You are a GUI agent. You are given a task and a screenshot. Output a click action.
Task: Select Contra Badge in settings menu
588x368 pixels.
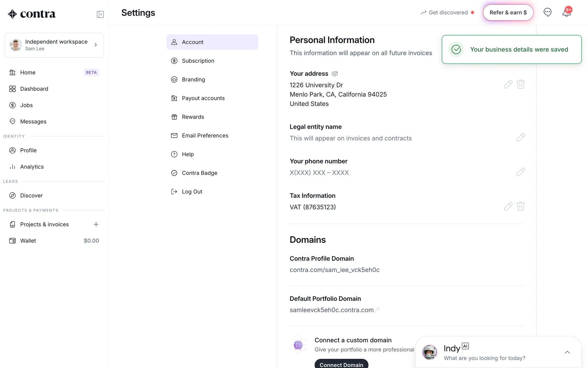click(199, 173)
